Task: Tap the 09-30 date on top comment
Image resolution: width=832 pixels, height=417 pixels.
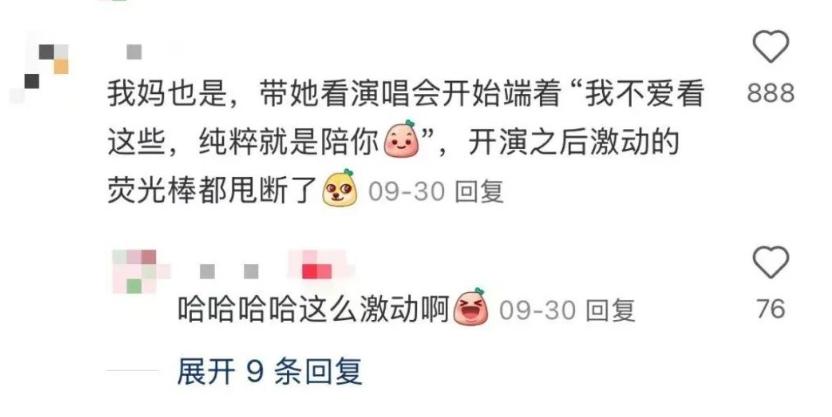Action: tap(406, 192)
